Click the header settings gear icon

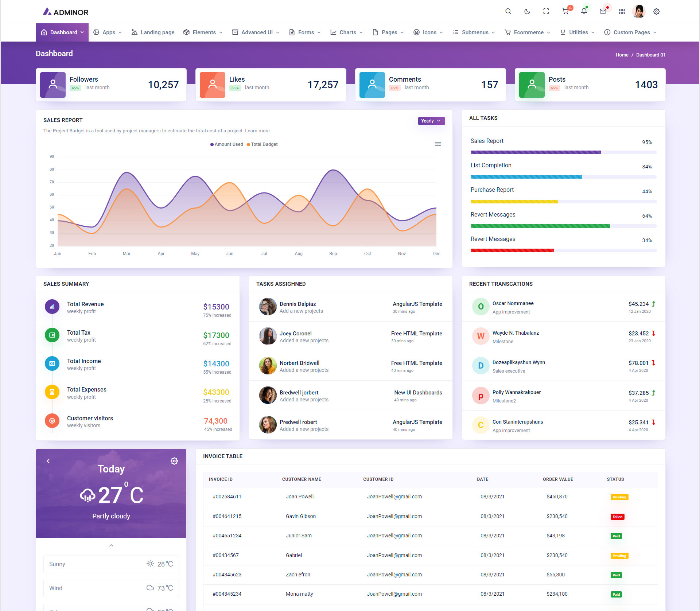[x=656, y=11]
